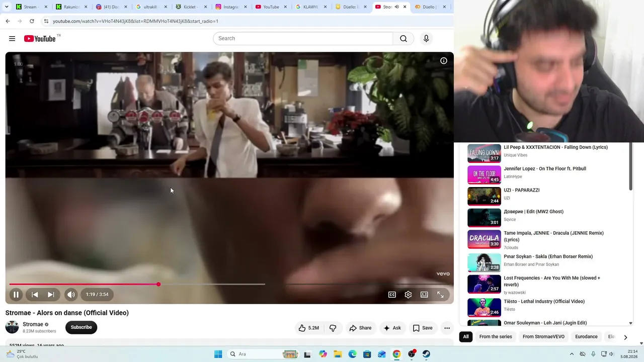Open the Chrome tab search dropdown
Screen dimensions: 644x362
(7, 7)
